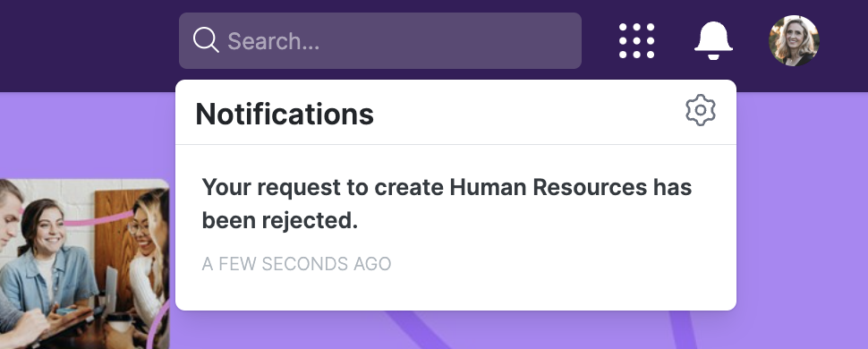Focus the Search... input field
Screen dimensions: 868x349
tap(379, 40)
